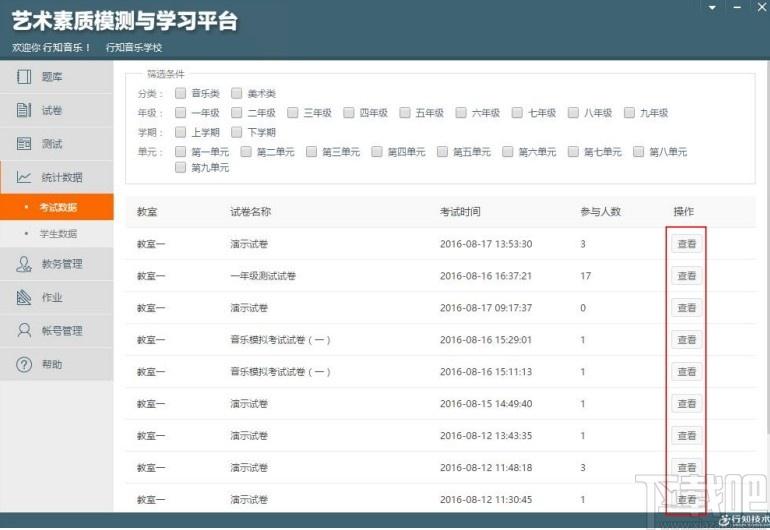Toggle the 第八单元 unit checkbox

click(x=638, y=151)
